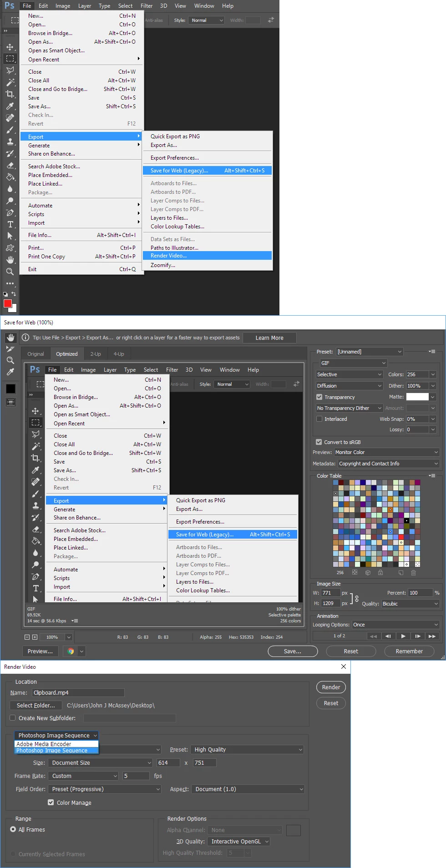
Task: Uncheck Color Manage in Render Video
Action: pos(51,802)
